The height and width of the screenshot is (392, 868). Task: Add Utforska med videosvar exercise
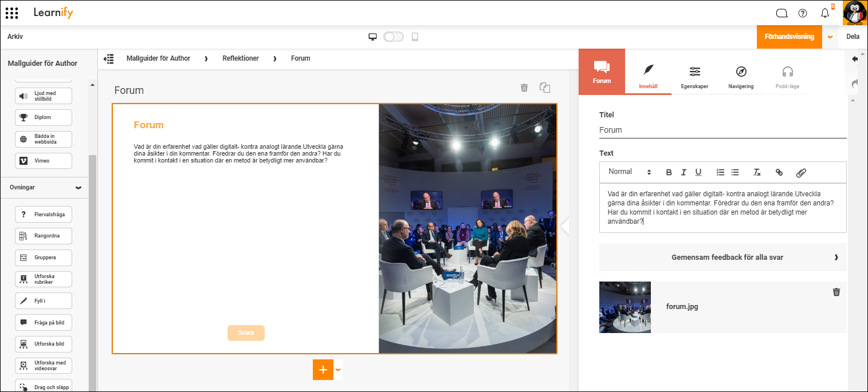44,366
